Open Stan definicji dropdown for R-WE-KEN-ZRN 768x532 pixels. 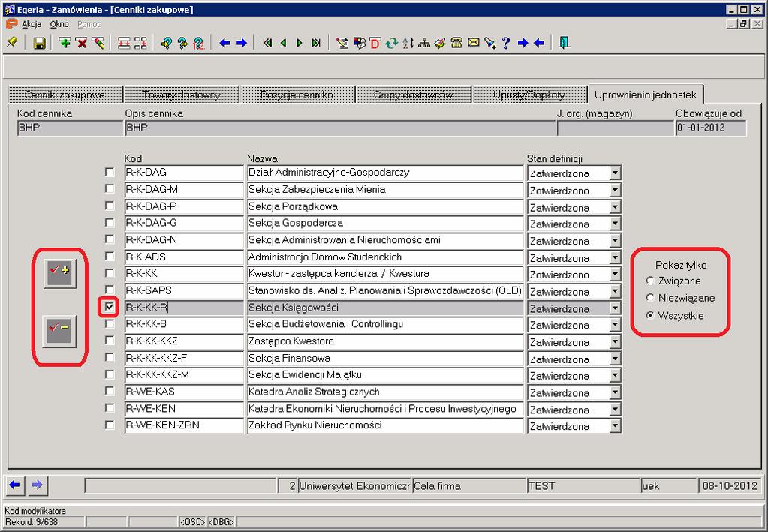[x=615, y=426]
